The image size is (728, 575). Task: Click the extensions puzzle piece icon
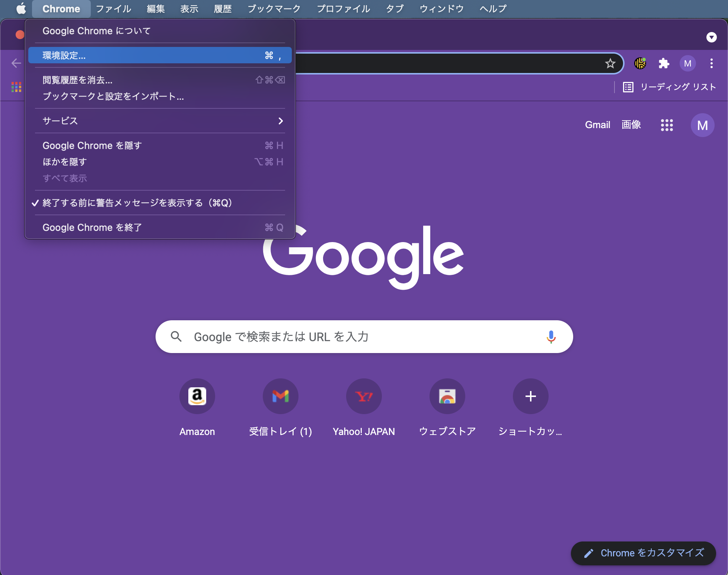[664, 63]
